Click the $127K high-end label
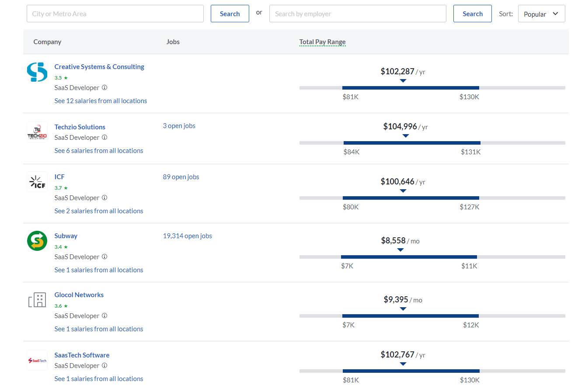This screenshot has width=578, height=392. pyautogui.click(x=469, y=207)
